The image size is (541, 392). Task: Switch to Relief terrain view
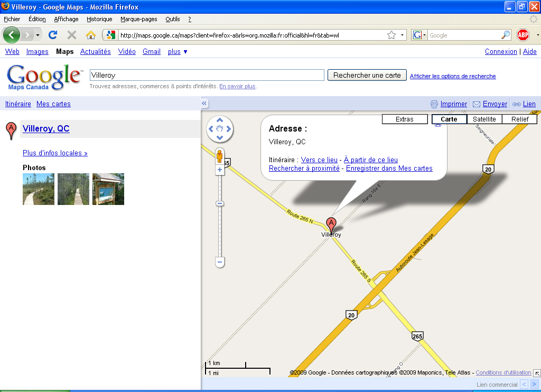(x=520, y=119)
